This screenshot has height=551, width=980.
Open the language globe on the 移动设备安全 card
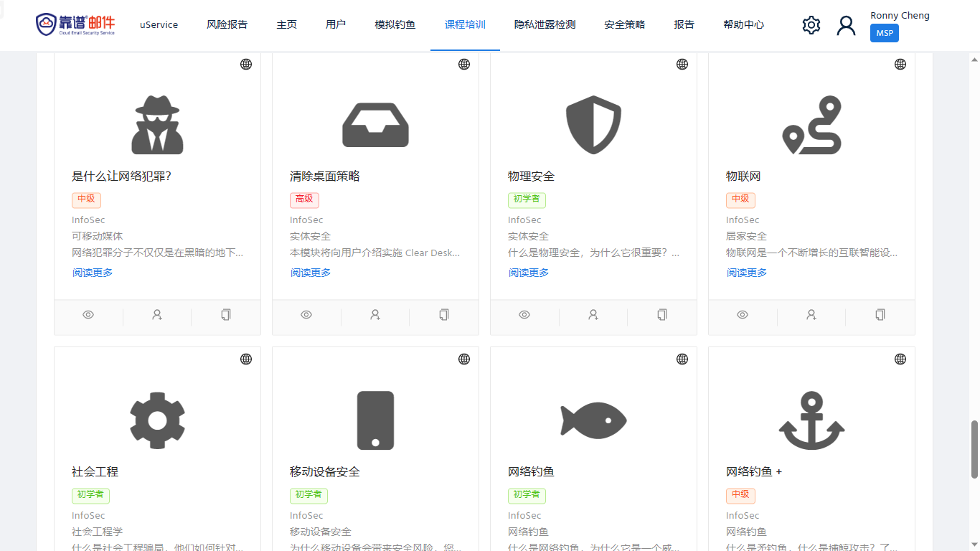tap(464, 359)
